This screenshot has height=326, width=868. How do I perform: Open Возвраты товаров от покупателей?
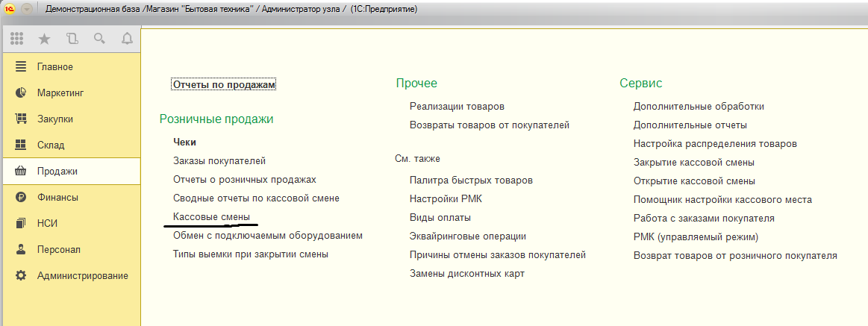(x=490, y=125)
